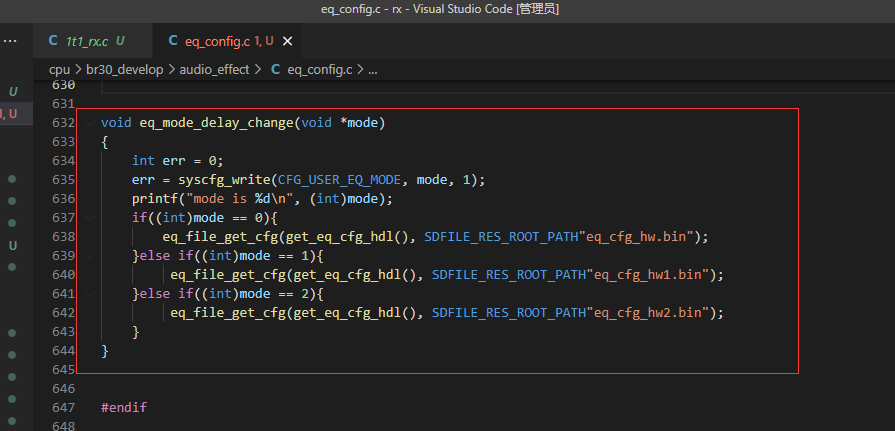Image resolution: width=895 pixels, height=431 pixels.
Task: Click the eq_mode_delay_change function name
Action: point(216,123)
